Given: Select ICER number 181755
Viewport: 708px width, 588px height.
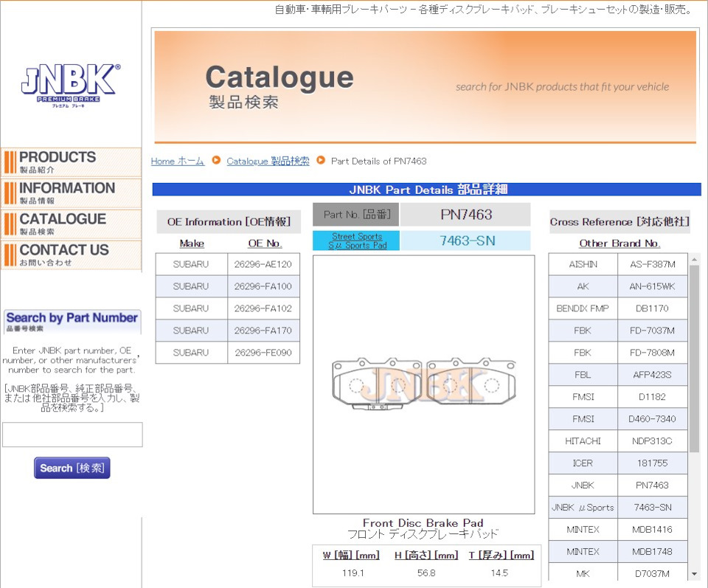Looking at the screenshot, I should pyautogui.click(x=653, y=463).
